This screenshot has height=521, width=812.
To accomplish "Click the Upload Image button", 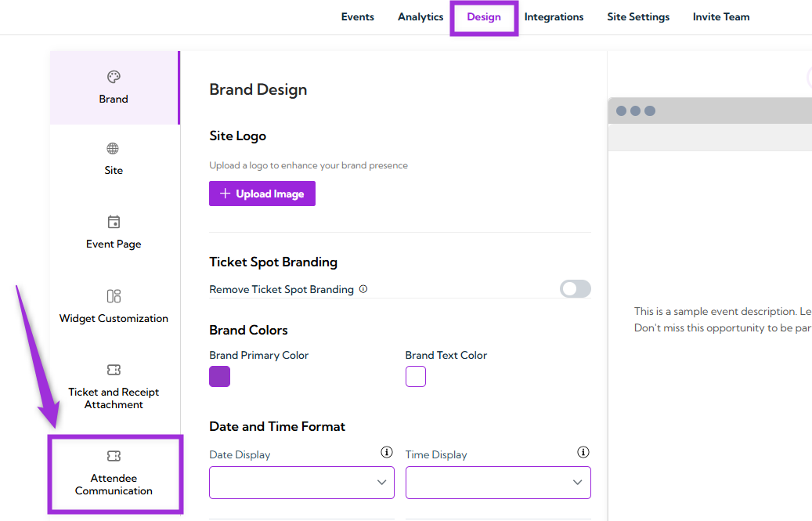I will pos(262,194).
